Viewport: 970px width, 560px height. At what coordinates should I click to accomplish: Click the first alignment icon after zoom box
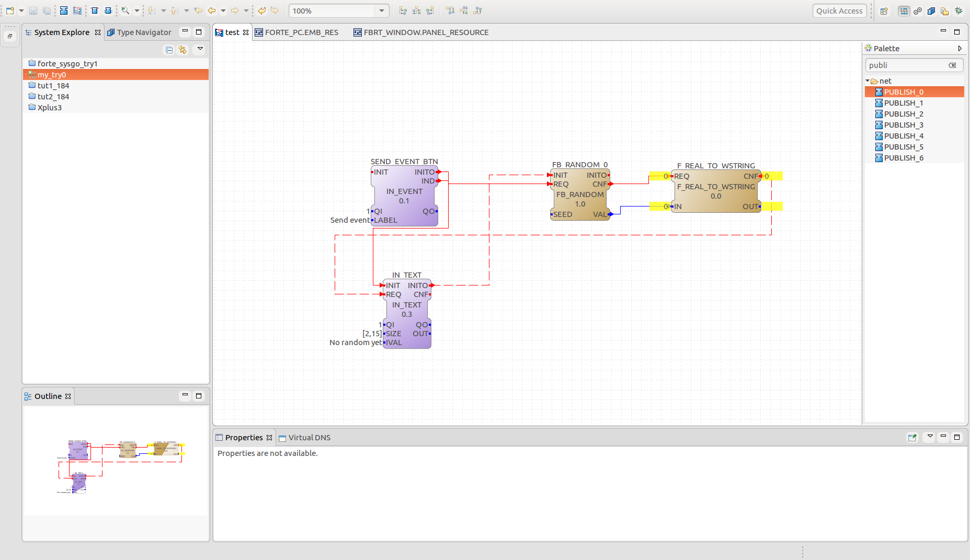[x=403, y=10]
